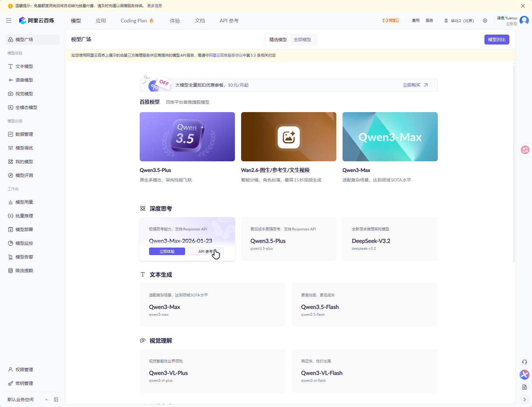This screenshot has height=407, width=532.
Task: Collapse sidebar using the panel icon
Action: pyautogui.click(x=56, y=400)
